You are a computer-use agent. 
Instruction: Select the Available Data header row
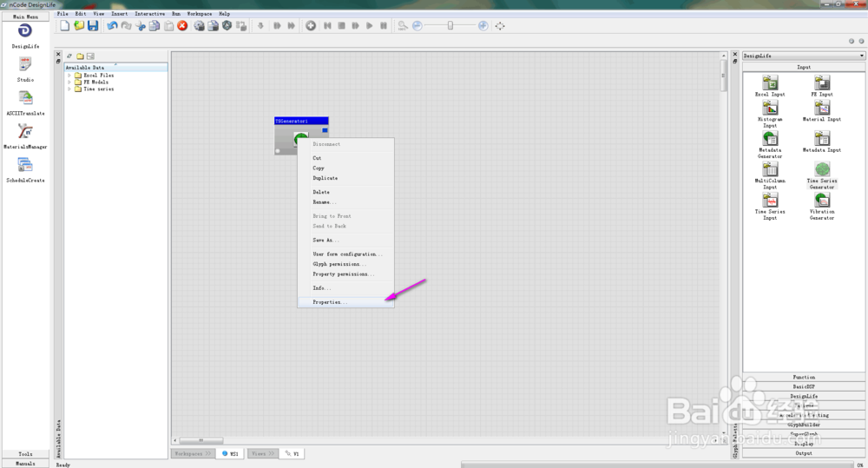pyautogui.click(x=115, y=67)
